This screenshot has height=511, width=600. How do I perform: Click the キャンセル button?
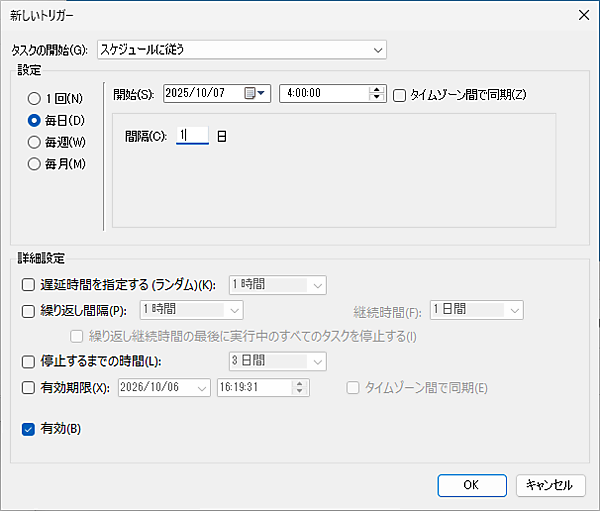click(551, 485)
